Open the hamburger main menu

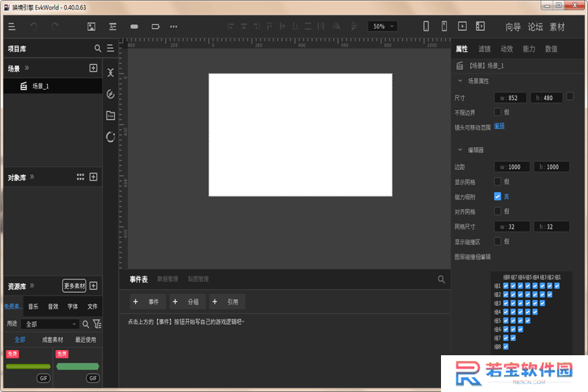tap(12, 26)
